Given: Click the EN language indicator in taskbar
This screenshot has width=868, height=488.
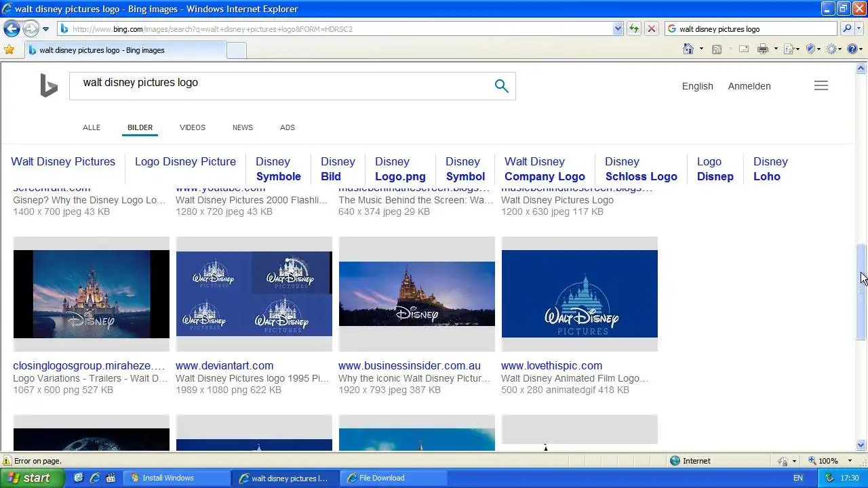Looking at the screenshot, I should pos(798,478).
